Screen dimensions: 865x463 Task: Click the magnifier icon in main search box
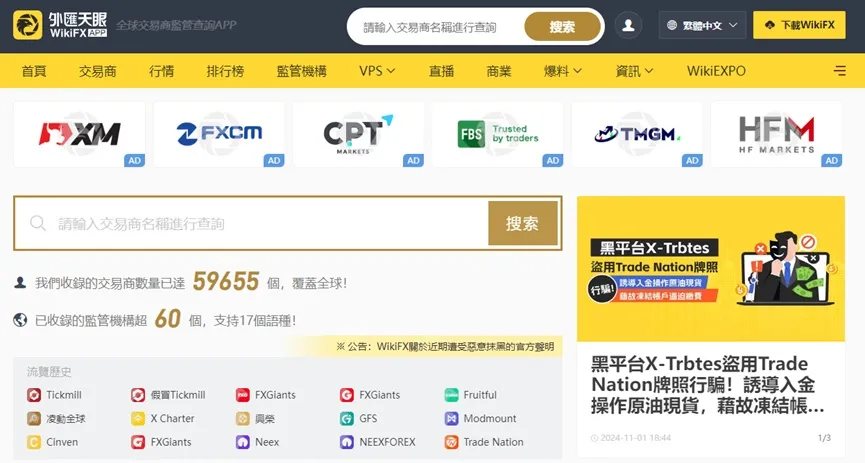[38, 223]
